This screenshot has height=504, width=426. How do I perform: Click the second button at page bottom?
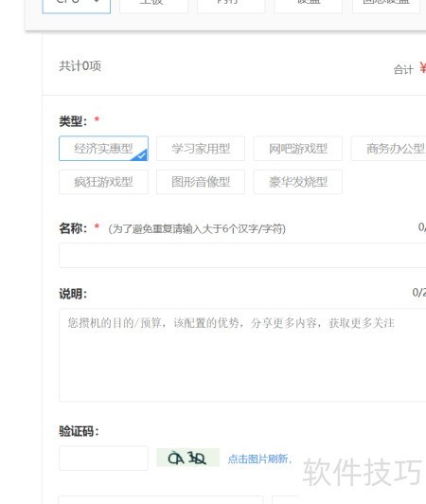[x=286, y=500]
